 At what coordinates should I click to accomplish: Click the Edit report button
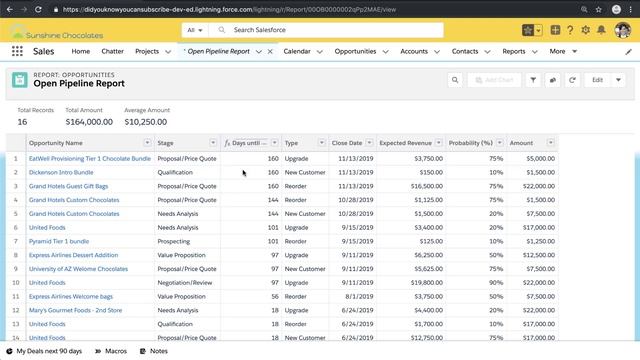click(x=597, y=80)
